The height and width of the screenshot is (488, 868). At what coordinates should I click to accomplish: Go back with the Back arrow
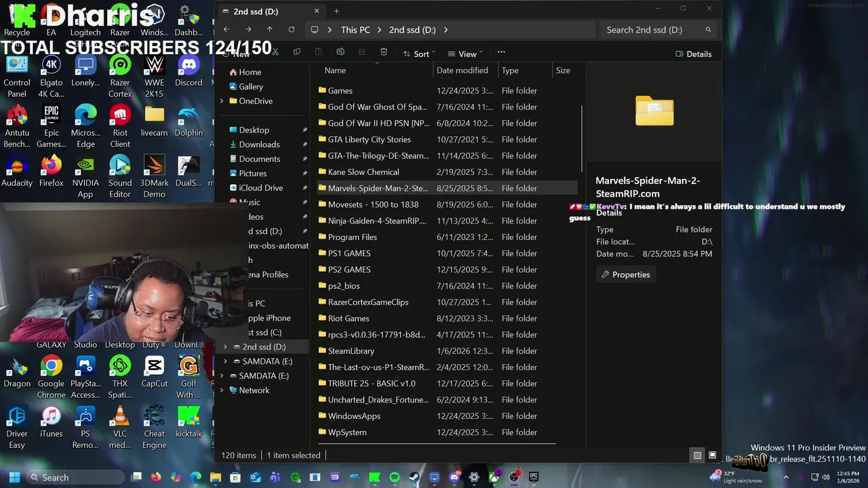(x=226, y=30)
